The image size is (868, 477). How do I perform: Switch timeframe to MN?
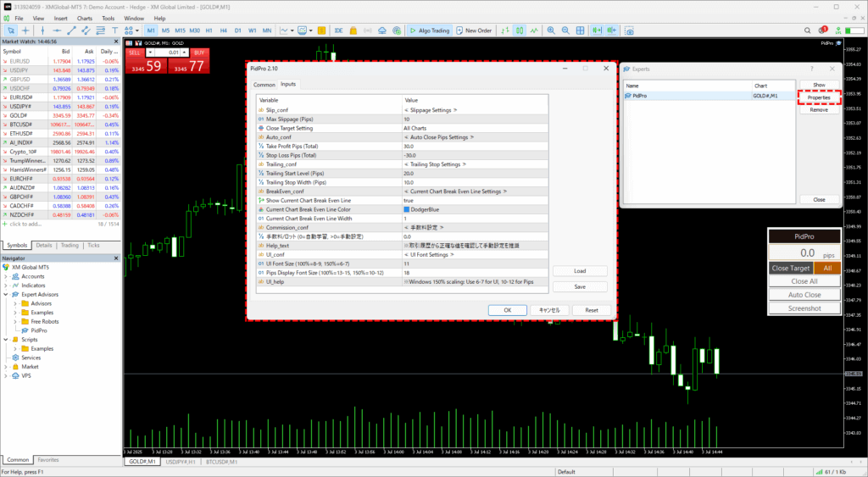click(x=267, y=31)
